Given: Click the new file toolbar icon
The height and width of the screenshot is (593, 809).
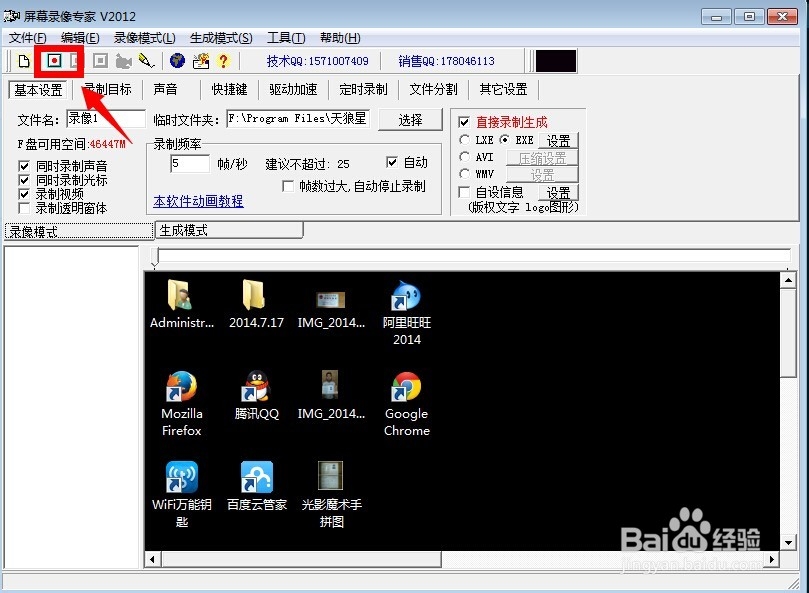Looking at the screenshot, I should (x=24, y=61).
